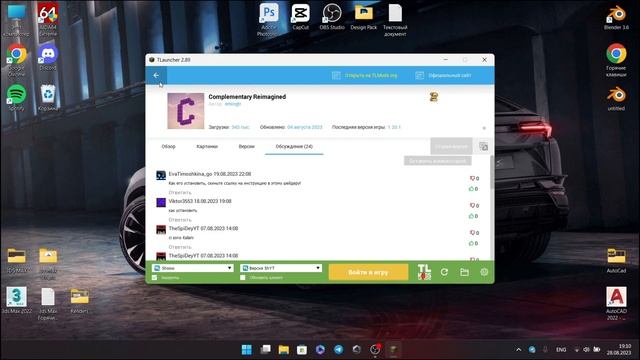The image size is (640, 360).
Task: Click the refresh icon in bottom bar
Action: click(x=444, y=272)
